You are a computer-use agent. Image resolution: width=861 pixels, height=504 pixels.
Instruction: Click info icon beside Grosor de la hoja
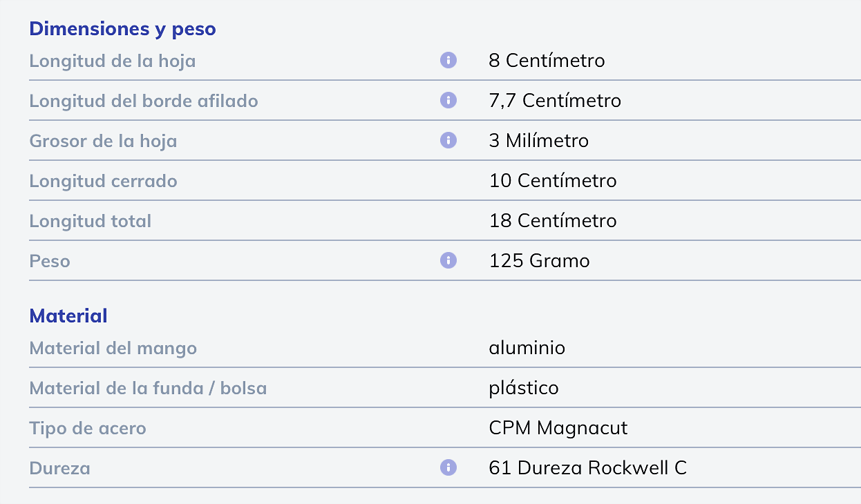448,141
